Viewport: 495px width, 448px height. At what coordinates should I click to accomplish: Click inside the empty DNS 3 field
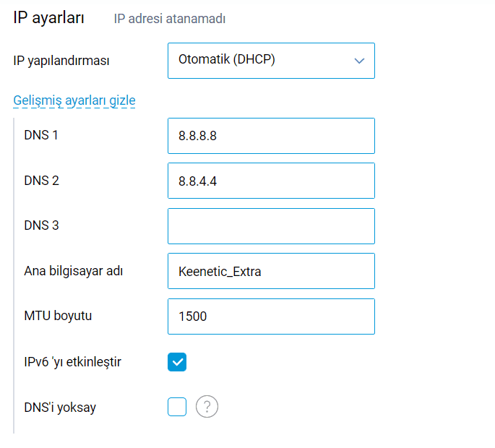click(271, 226)
